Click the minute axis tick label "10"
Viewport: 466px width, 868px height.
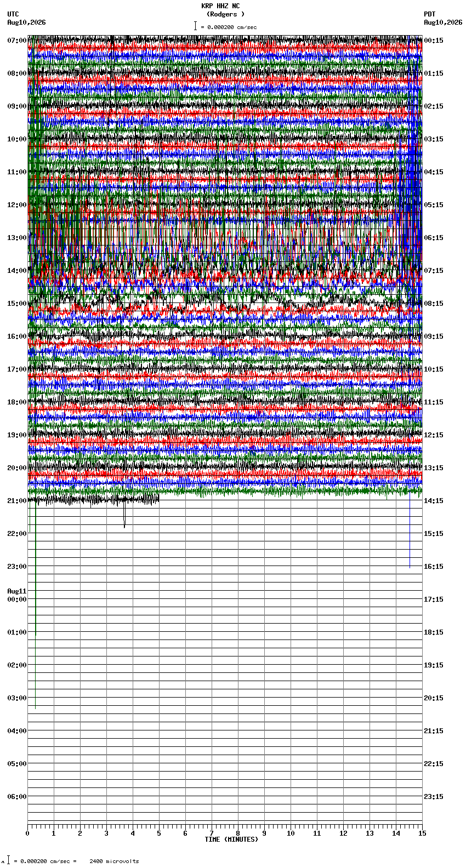[x=291, y=833]
